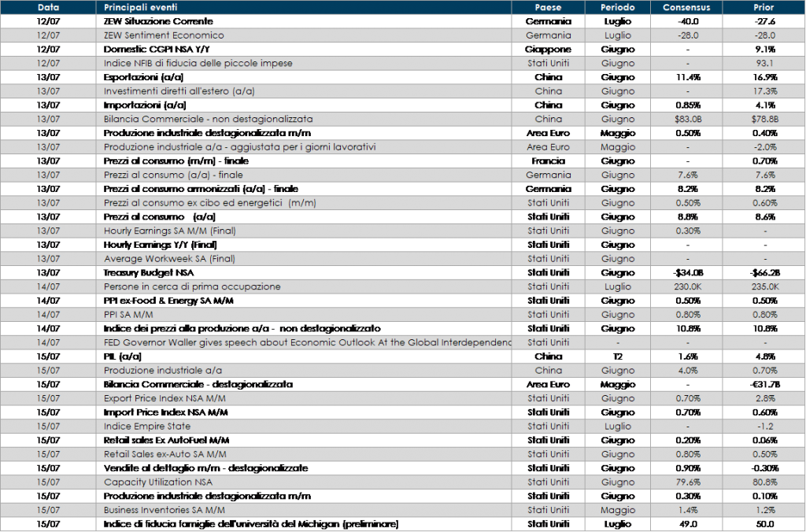
Task: Select Average Workweek SA (Final) event
Action: point(169,259)
